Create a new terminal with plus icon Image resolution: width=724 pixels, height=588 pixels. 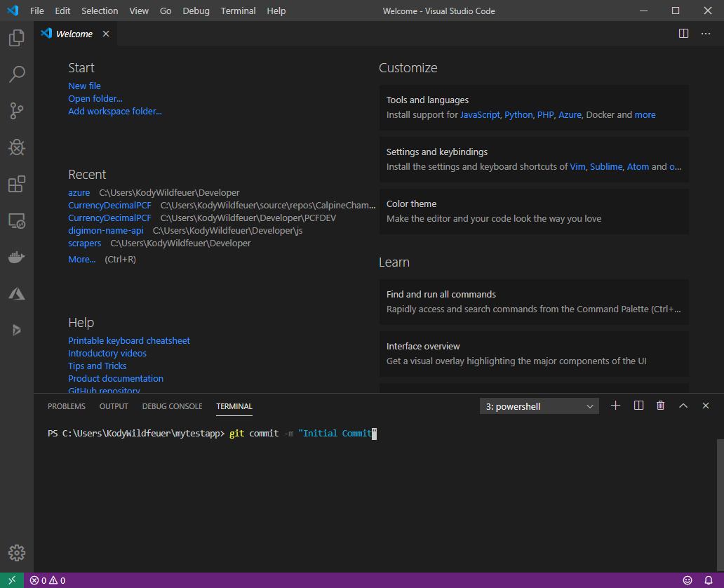pos(615,406)
